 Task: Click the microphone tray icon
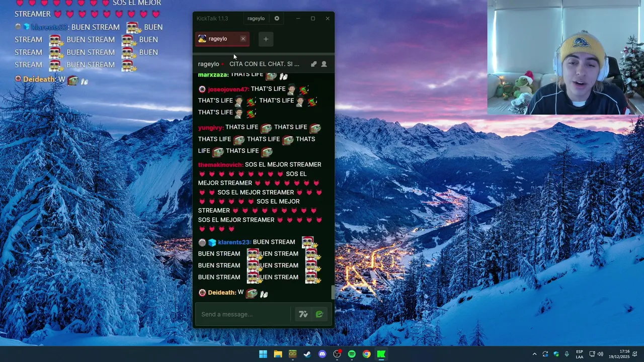click(x=567, y=354)
